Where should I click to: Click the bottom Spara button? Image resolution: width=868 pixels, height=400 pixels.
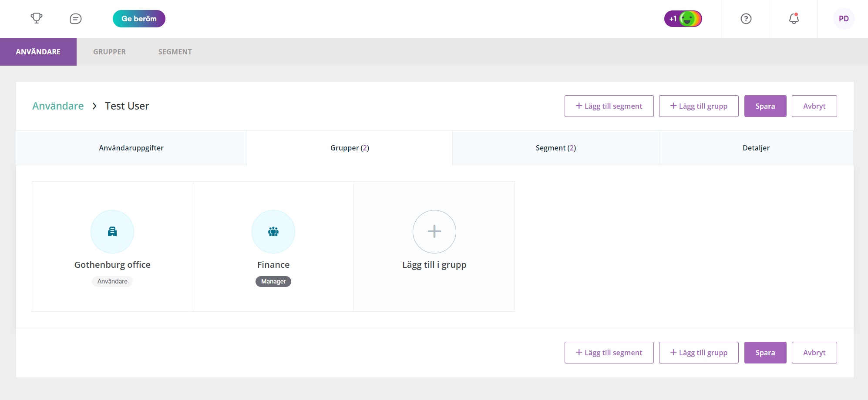[x=765, y=353]
